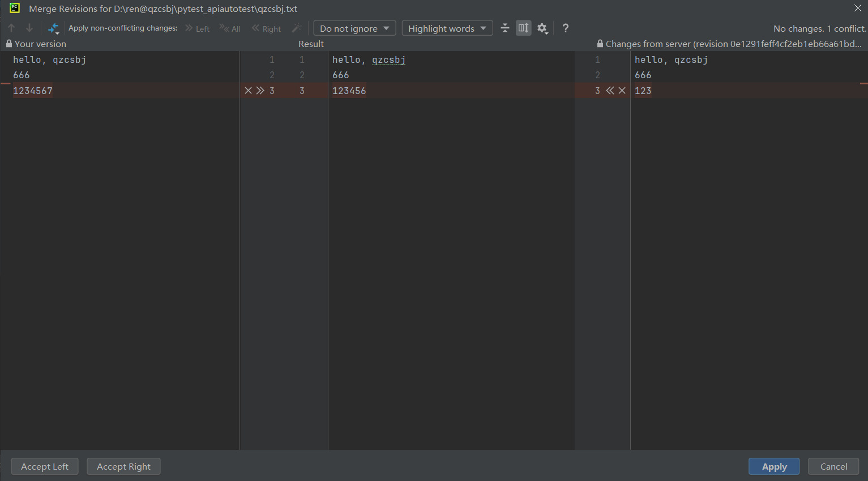868x481 pixels.
Task: Click the 'Your version' header label
Action: pyautogui.click(x=40, y=44)
